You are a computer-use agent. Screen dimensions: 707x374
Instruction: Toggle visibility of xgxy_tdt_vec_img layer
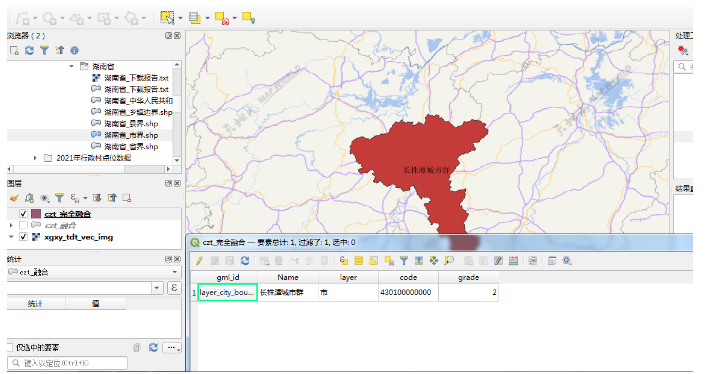[x=23, y=237]
